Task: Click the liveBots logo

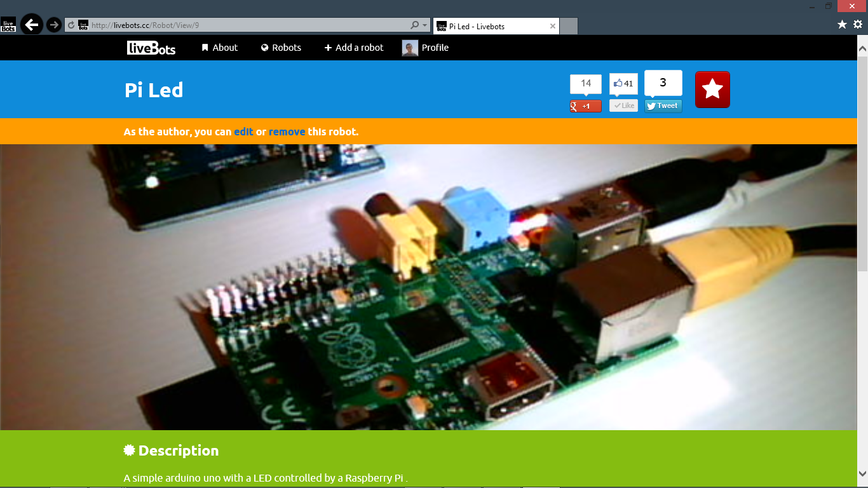Action: (151, 47)
